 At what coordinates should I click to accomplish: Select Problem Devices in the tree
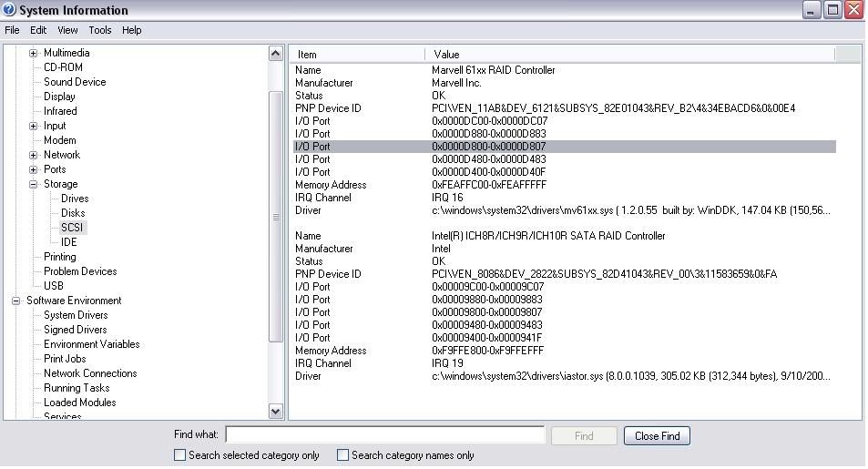pyautogui.click(x=80, y=271)
